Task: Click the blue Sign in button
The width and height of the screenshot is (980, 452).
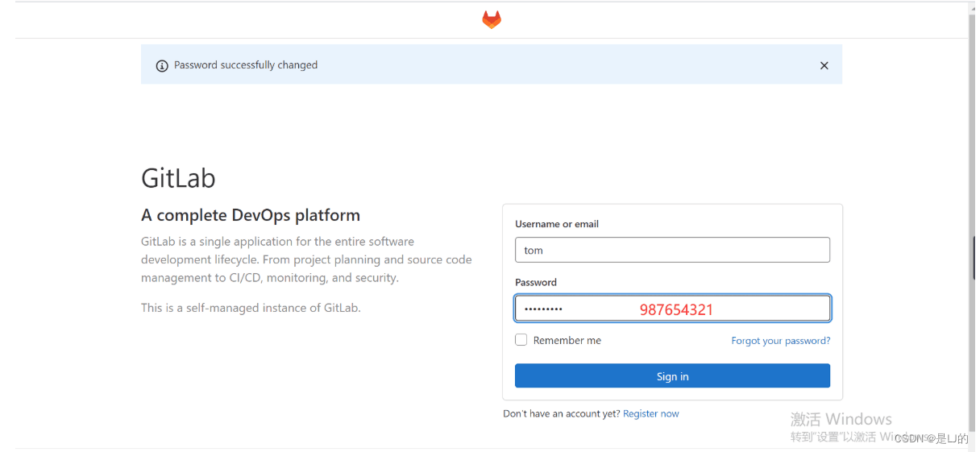Action: pos(672,376)
